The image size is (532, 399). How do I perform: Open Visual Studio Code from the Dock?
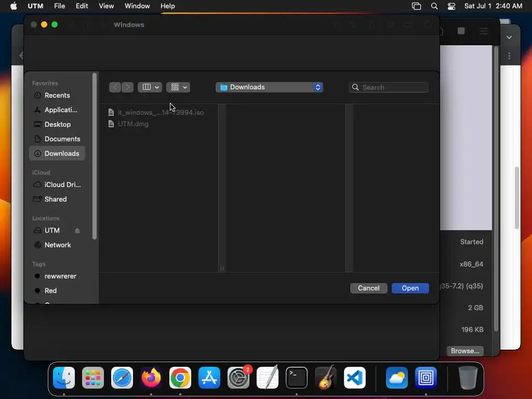pos(355,378)
